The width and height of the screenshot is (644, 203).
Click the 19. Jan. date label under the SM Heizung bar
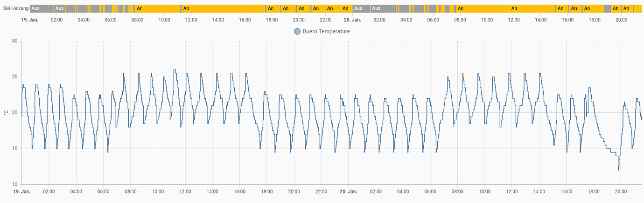30,20
